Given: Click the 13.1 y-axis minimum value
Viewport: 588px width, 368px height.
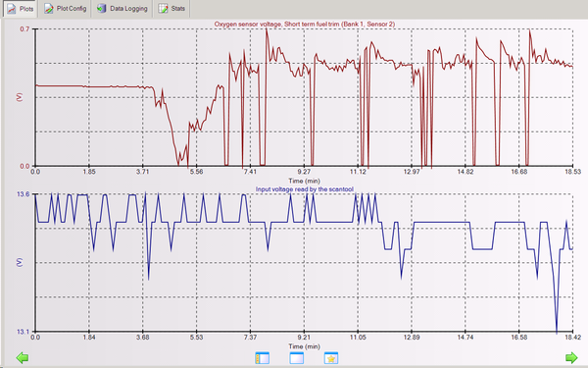Looking at the screenshot, I should [23, 332].
